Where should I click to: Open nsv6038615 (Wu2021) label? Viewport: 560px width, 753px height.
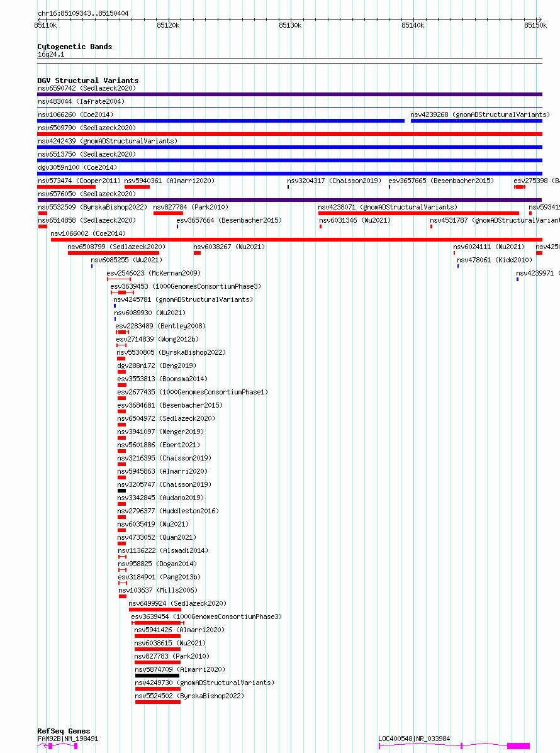(x=169, y=643)
